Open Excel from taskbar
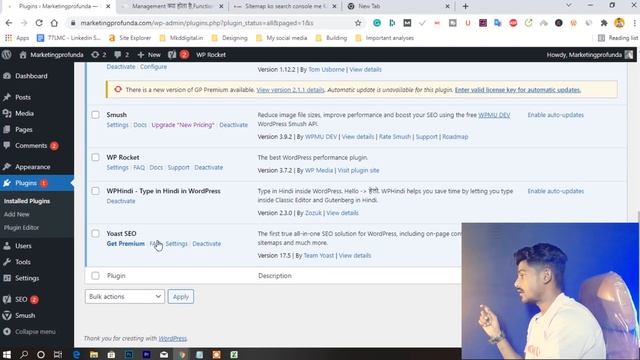The height and width of the screenshot is (360, 640). [x=234, y=354]
